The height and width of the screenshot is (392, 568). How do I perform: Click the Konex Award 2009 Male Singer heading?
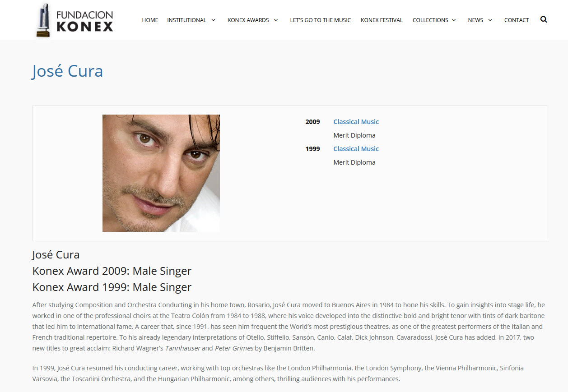coord(112,271)
